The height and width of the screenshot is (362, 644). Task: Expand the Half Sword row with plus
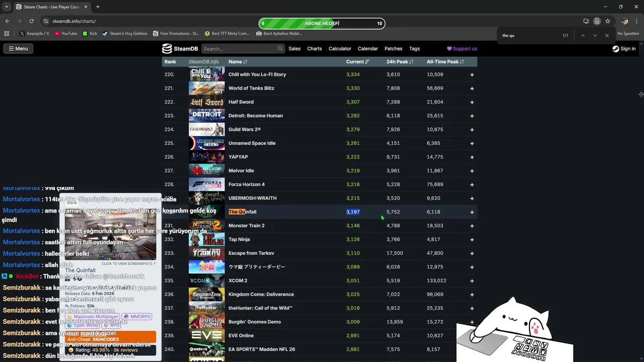pyautogui.click(x=472, y=102)
